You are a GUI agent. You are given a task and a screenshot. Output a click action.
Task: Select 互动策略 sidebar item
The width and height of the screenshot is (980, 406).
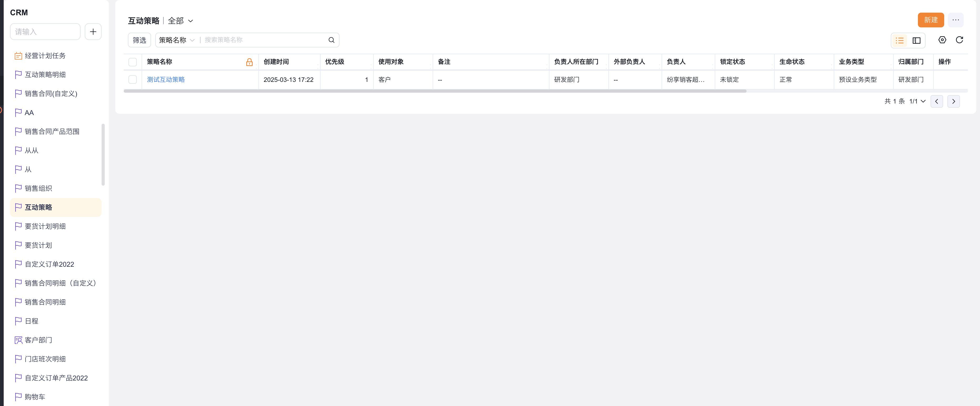[x=56, y=207]
